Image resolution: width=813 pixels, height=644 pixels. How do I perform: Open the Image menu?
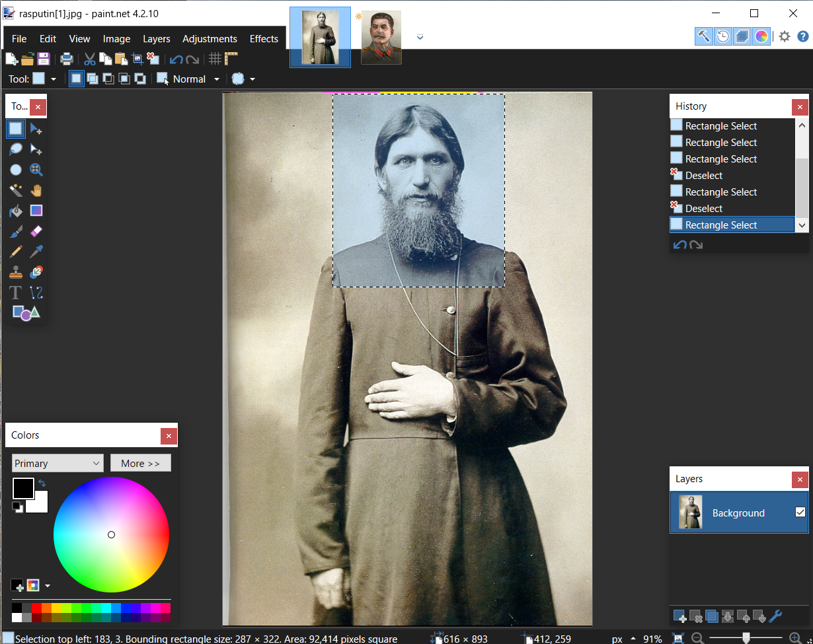coord(116,39)
